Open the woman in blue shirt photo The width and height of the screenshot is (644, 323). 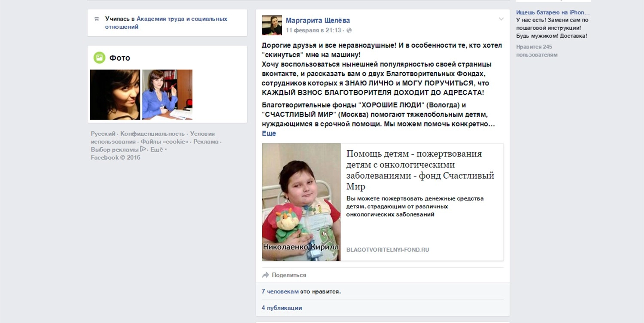(x=167, y=94)
